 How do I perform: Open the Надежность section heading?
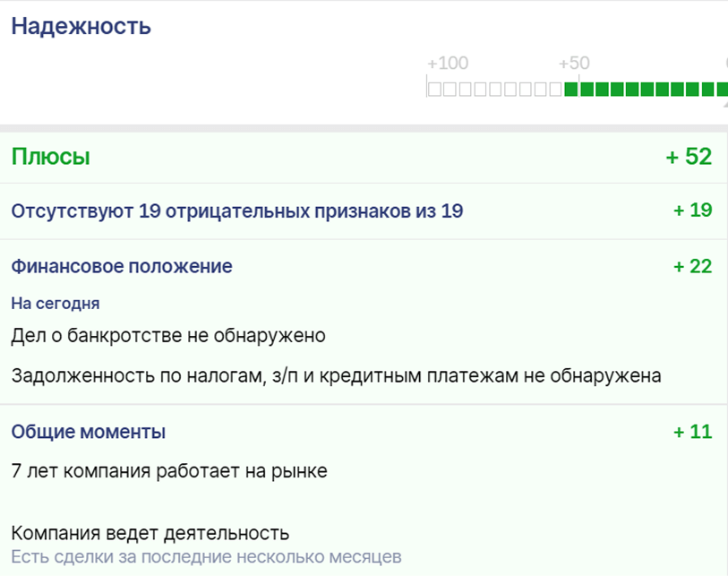(x=81, y=27)
